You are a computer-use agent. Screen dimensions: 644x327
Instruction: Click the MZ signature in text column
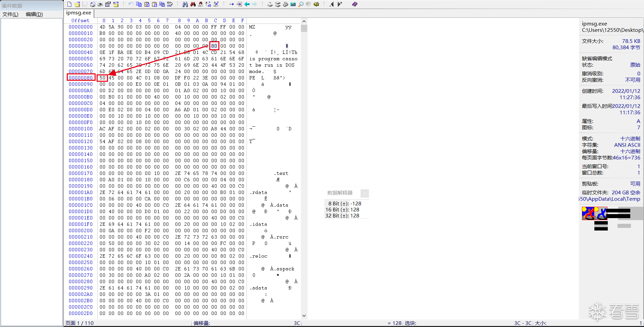point(252,27)
